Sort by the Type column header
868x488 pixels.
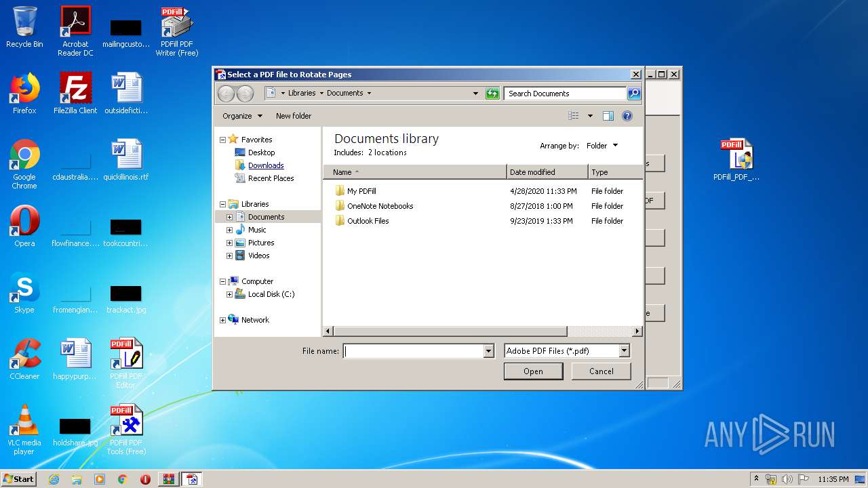(x=615, y=172)
